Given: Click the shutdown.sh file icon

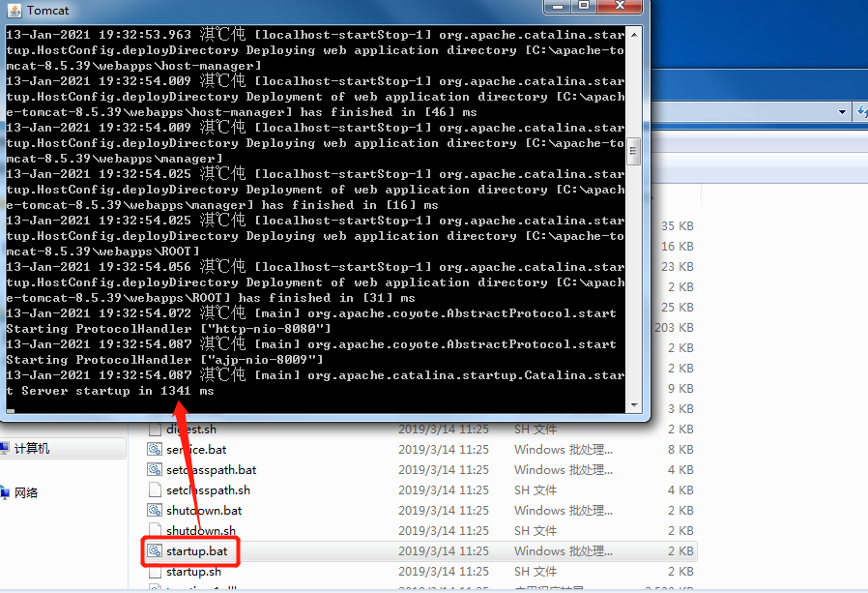Looking at the screenshot, I should (x=155, y=530).
